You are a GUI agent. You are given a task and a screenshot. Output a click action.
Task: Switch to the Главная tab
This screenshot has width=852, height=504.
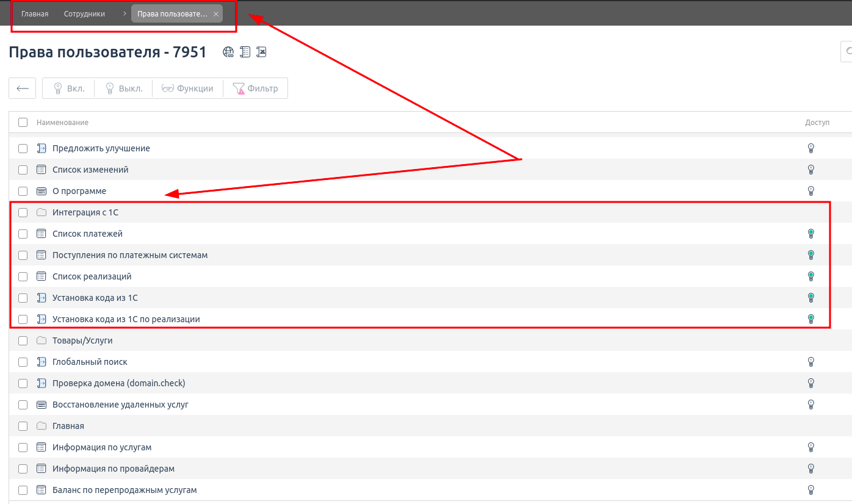pyautogui.click(x=35, y=14)
